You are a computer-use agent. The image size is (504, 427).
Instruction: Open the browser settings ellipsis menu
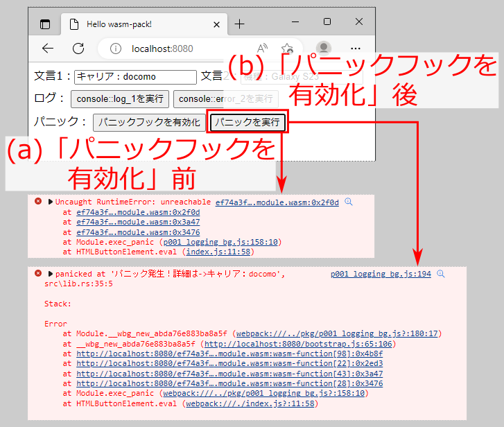(x=356, y=49)
